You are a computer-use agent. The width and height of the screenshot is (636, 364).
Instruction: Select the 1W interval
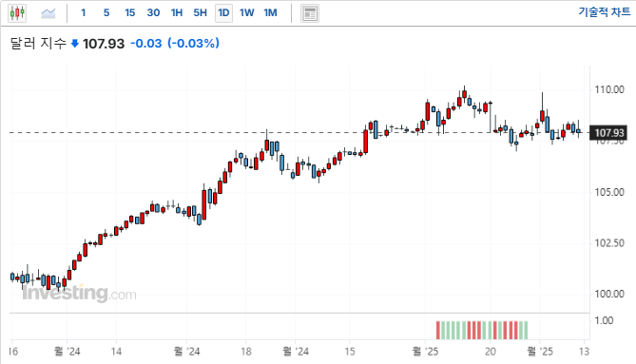[246, 12]
